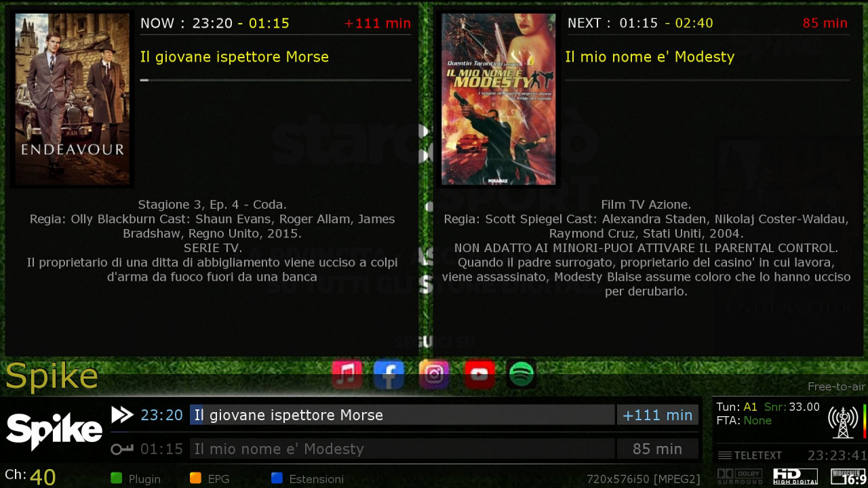
Task: Click the Apple Music icon
Action: (x=347, y=373)
